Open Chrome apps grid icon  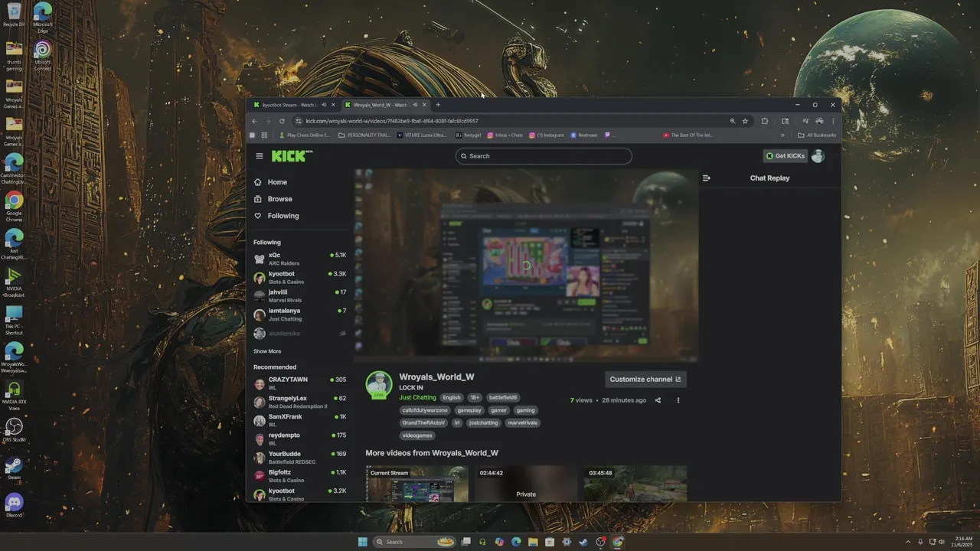click(264, 135)
